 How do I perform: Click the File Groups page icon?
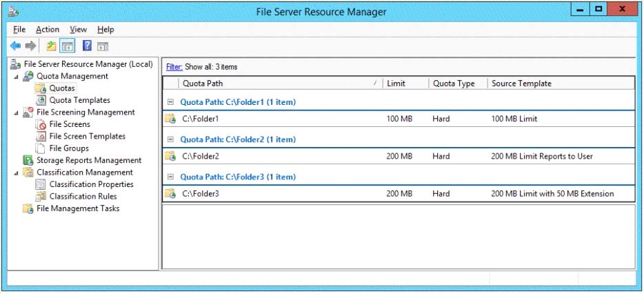41,148
